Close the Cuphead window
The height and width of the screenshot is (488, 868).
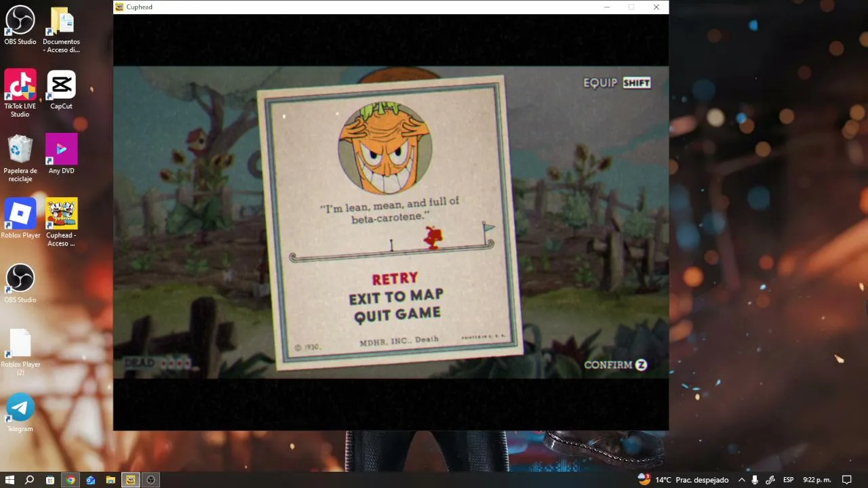pos(656,7)
